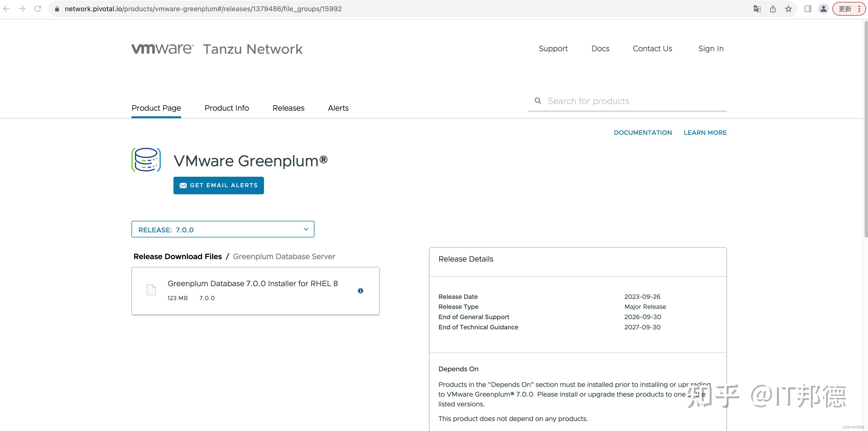Click the search magnifier icon
The width and height of the screenshot is (868, 431).
(537, 101)
